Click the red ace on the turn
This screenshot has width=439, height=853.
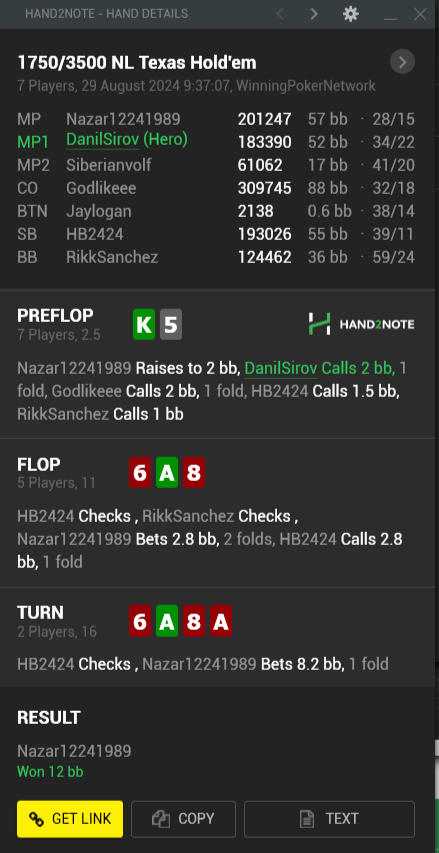[221, 621]
